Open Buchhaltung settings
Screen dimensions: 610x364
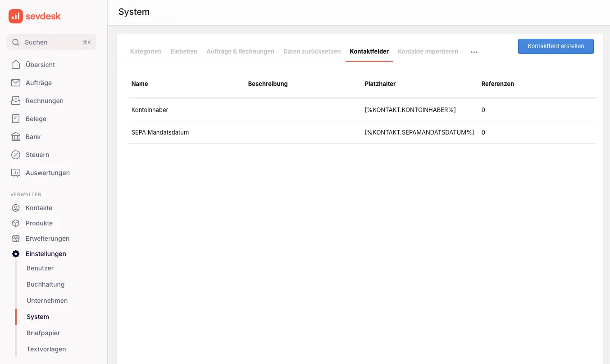[x=46, y=284]
